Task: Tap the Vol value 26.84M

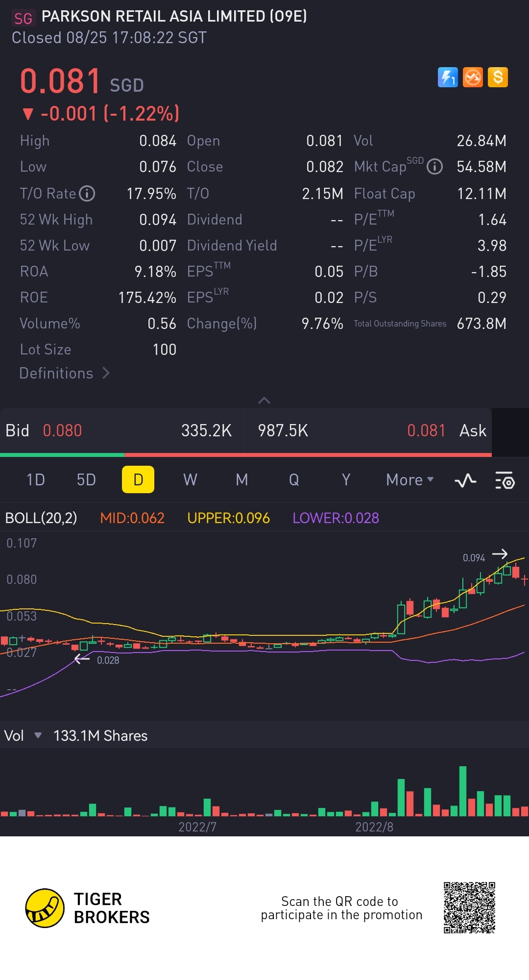Action: [481, 141]
